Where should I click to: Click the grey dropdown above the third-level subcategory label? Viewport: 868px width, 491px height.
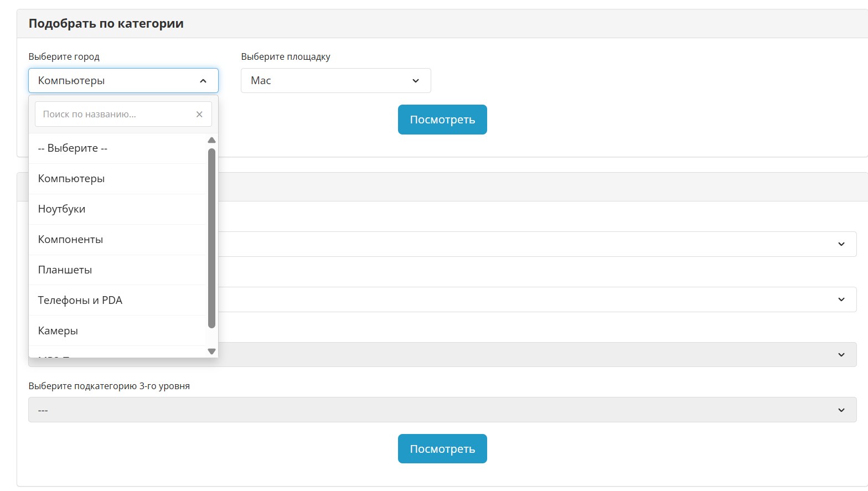pyautogui.click(x=536, y=355)
